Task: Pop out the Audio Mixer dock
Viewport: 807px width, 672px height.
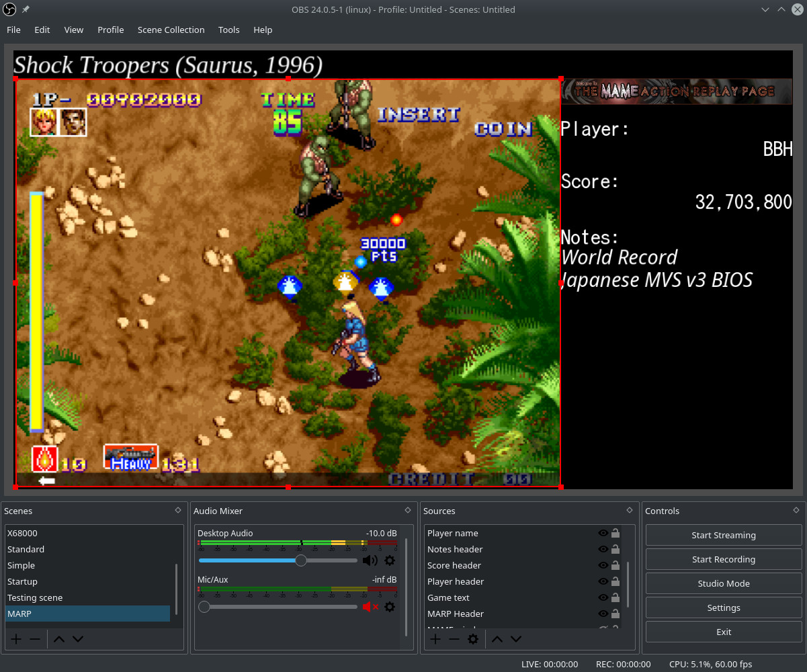Action: (x=408, y=511)
